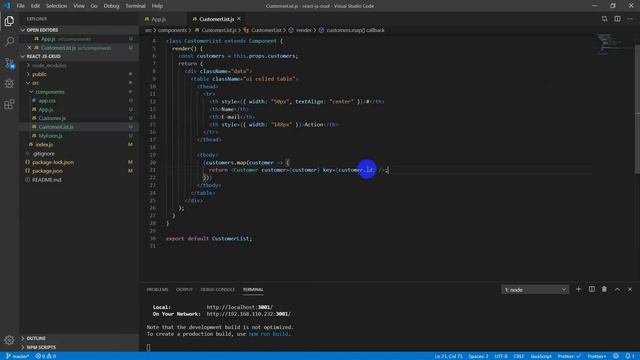Select the terminal dropdown showing 1: node
Viewport: 640px width, 360px height.
tap(535, 289)
